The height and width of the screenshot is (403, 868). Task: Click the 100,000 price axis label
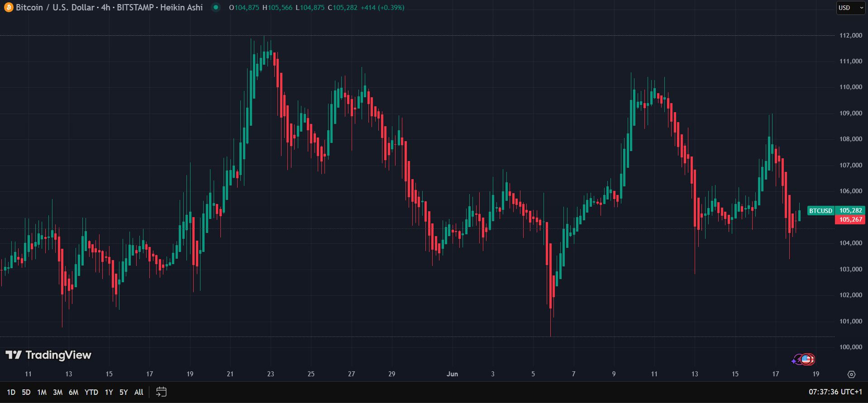coord(851,347)
